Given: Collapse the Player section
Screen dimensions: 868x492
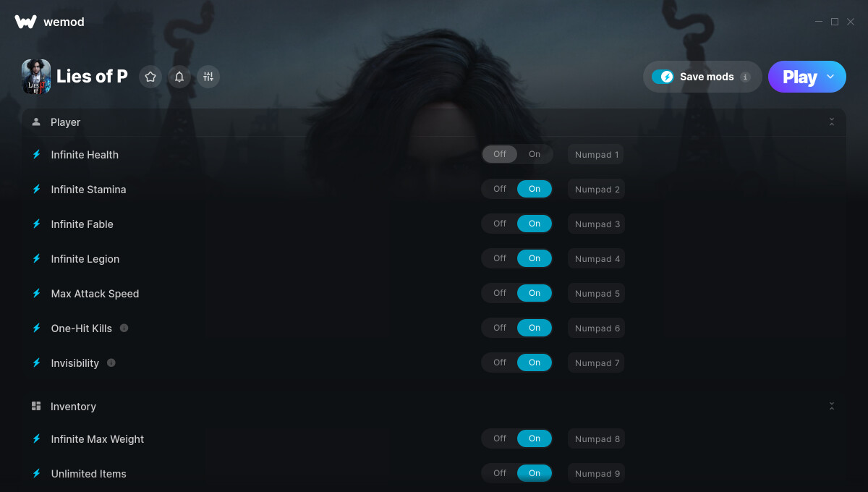Looking at the screenshot, I should click(x=832, y=122).
